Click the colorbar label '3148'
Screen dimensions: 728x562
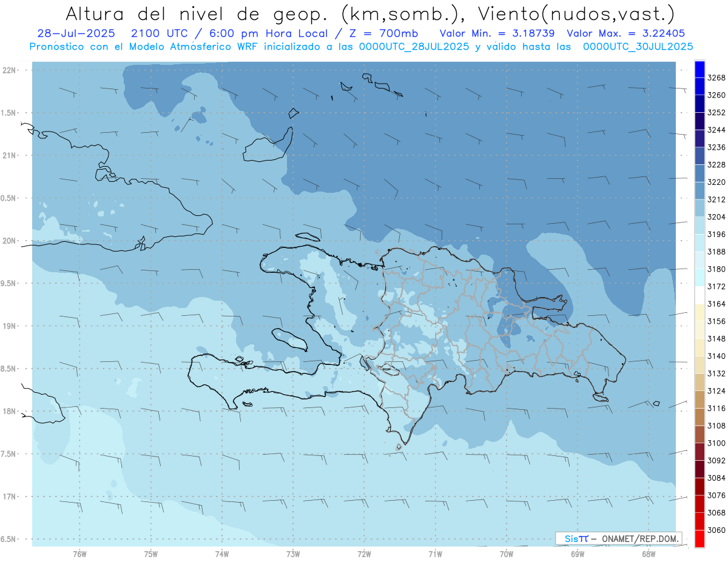(716, 339)
